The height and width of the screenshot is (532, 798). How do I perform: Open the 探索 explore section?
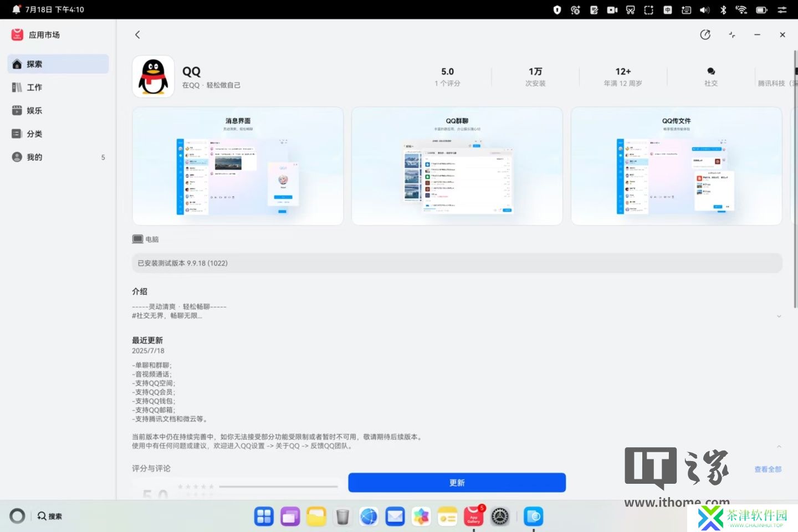pyautogui.click(x=58, y=64)
